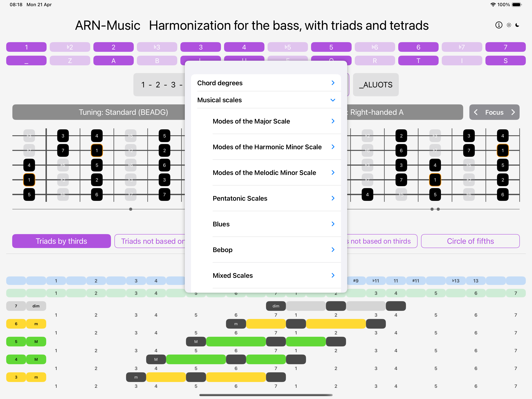Select letter S purple key

(x=505, y=61)
